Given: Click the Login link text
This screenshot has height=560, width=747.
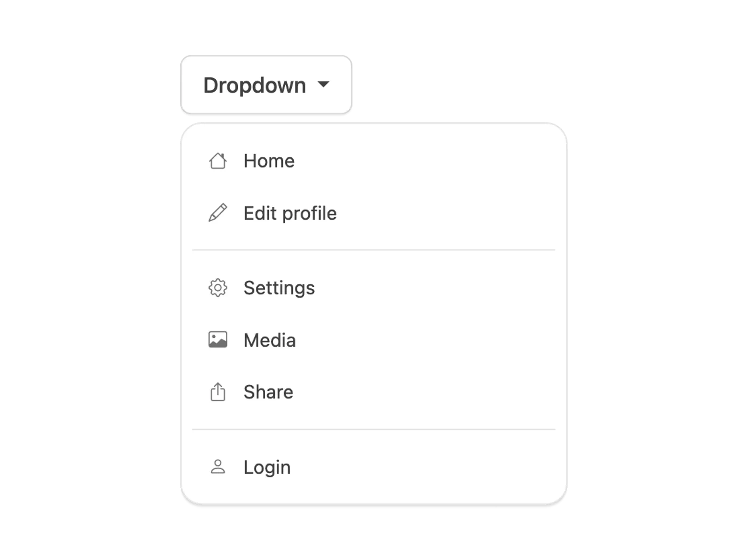Looking at the screenshot, I should pyautogui.click(x=267, y=467).
